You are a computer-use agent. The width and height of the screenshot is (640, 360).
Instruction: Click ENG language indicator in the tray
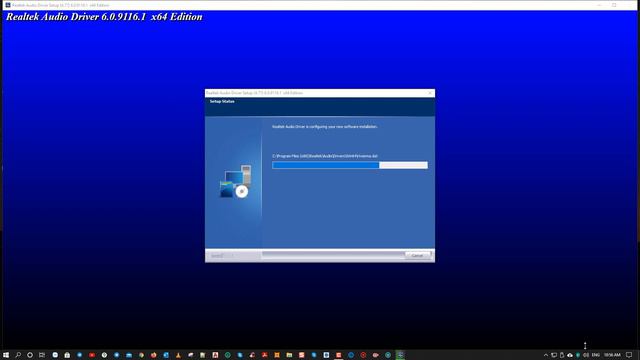click(x=596, y=355)
